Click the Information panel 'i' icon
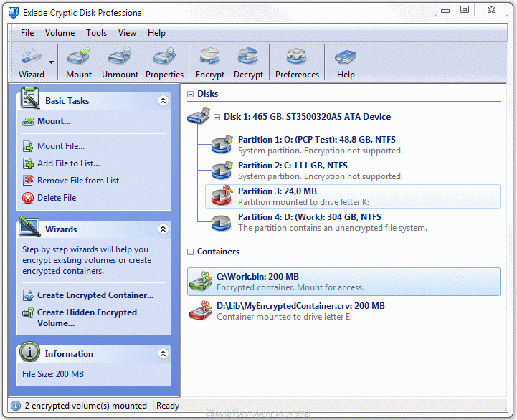Screen dimensions: 517x420 (29, 352)
